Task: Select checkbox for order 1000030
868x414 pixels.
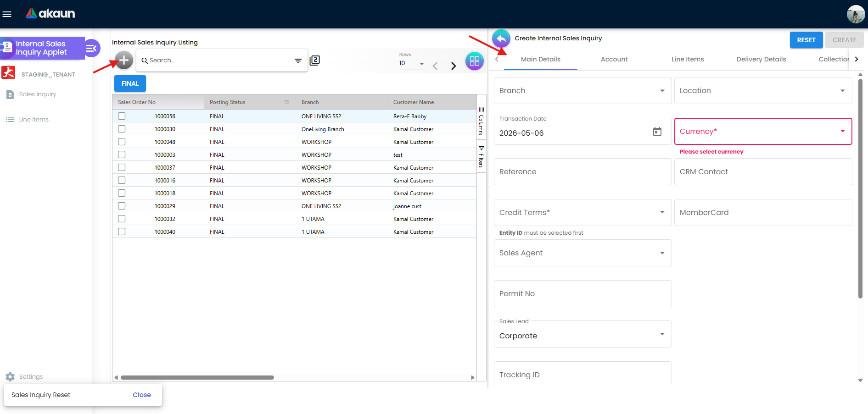Action: pos(122,129)
